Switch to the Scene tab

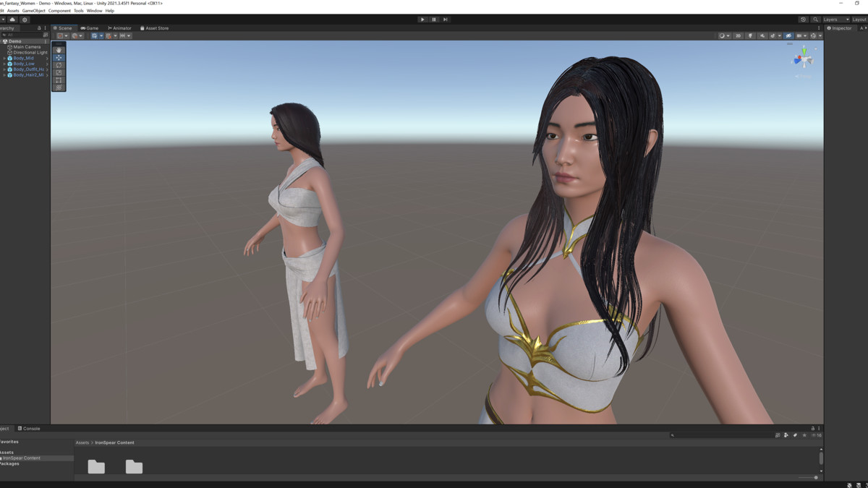coord(63,28)
